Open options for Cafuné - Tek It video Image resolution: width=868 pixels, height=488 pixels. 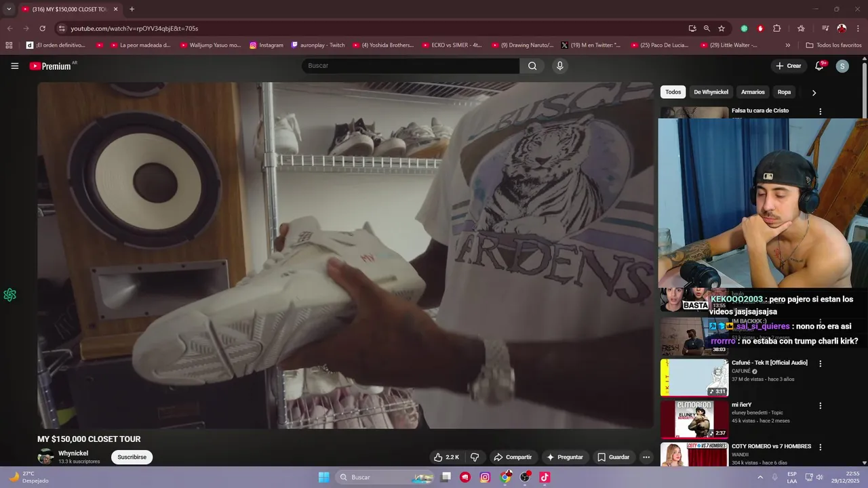coord(820,363)
